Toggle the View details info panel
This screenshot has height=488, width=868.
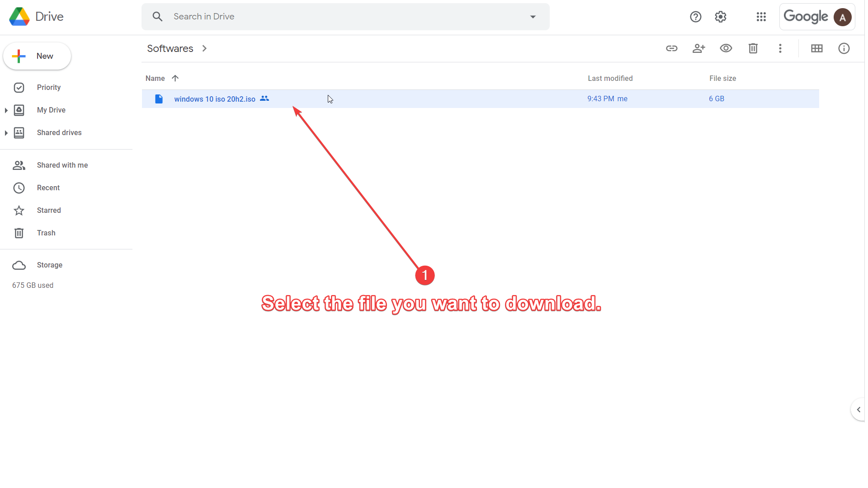pyautogui.click(x=844, y=48)
